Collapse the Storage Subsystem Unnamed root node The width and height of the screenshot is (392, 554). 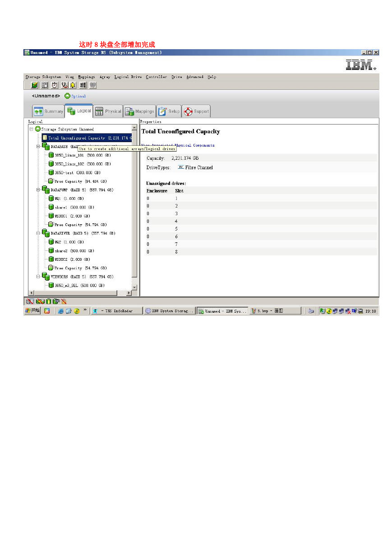pyautogui.click(x=32, y=129)
